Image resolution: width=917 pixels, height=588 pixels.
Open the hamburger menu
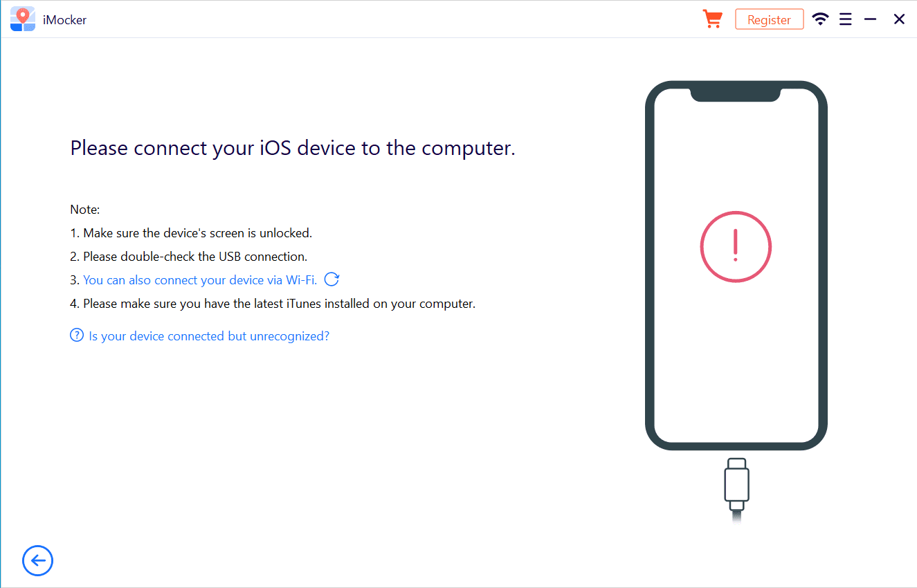(845, 19)
